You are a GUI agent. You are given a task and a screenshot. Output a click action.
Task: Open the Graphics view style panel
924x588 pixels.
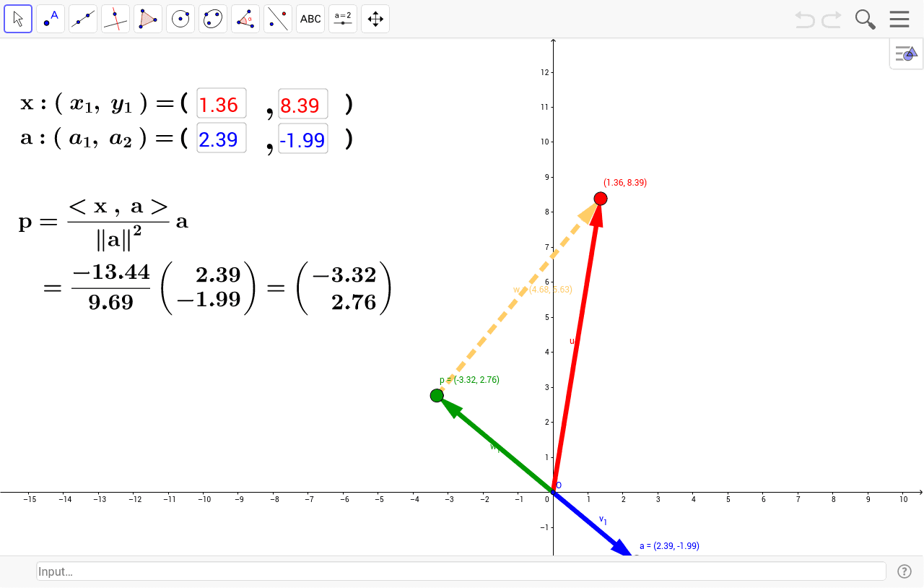(x=905, y=53)
